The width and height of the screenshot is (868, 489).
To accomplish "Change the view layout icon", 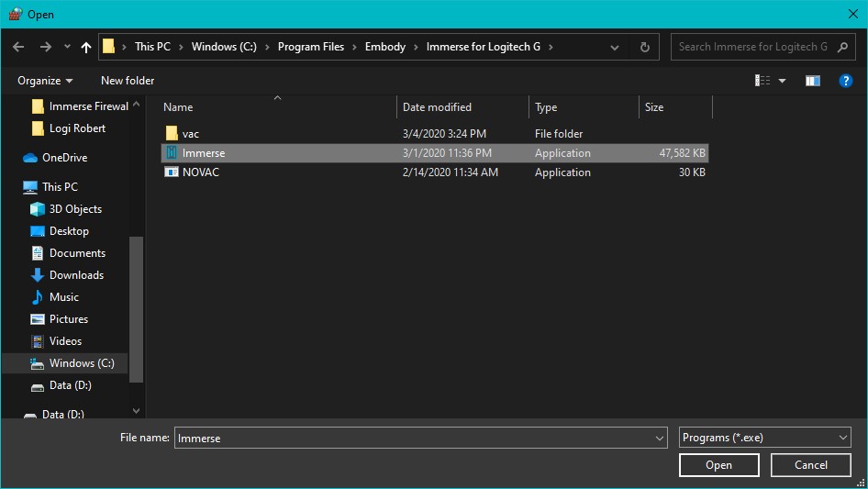I will [x=762, y=81].
